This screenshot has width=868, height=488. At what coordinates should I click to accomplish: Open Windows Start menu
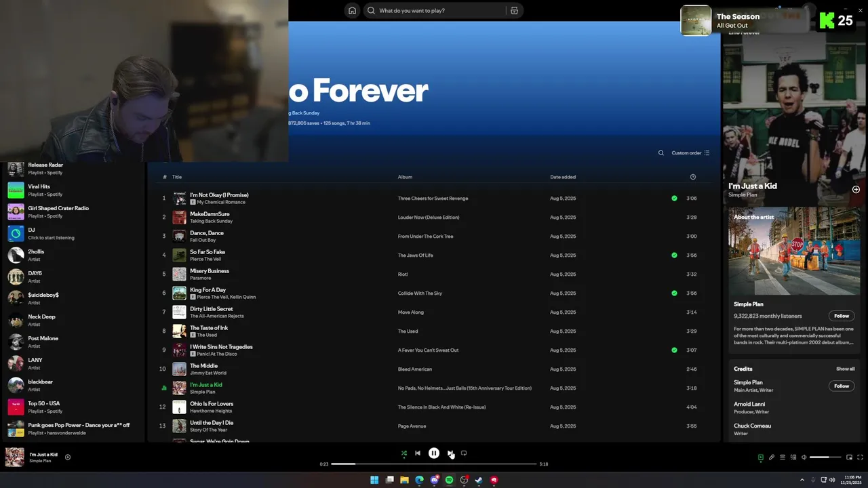coord(374,480)
